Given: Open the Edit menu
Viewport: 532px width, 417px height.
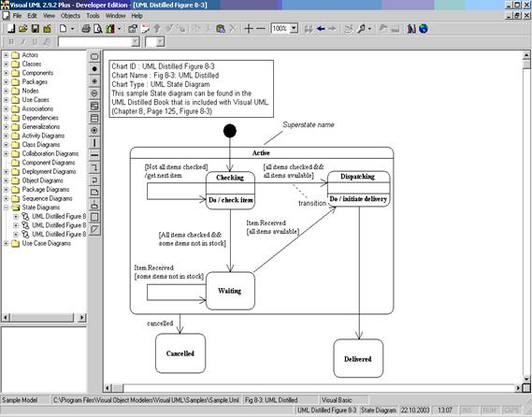Looking at the screenshot, I should tap(32, 16).
